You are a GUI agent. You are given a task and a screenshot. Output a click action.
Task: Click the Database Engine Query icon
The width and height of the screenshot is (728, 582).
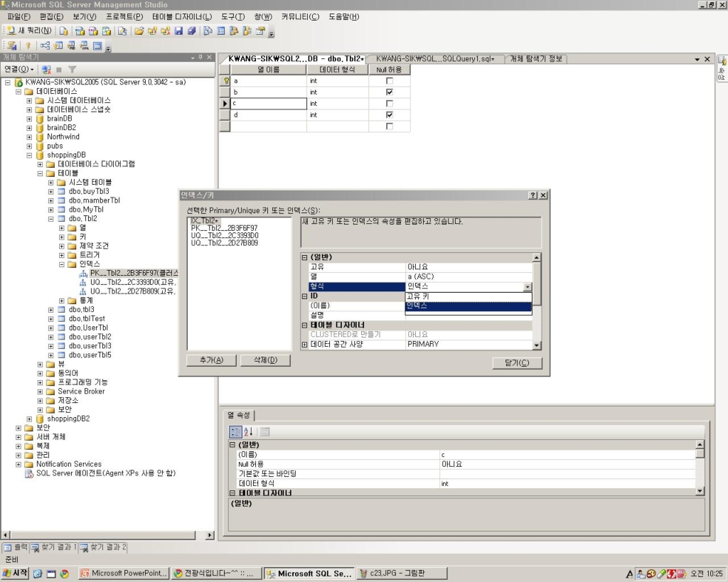(x=63, y=31)
